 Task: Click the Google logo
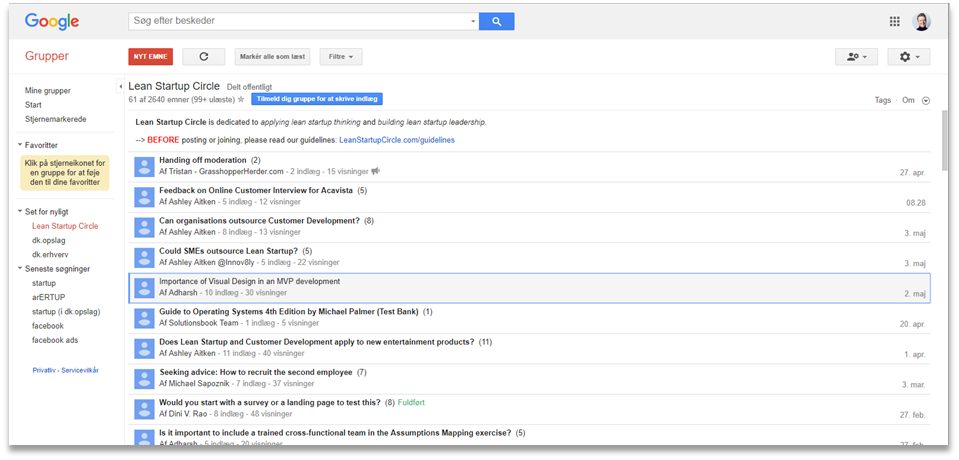52,22
